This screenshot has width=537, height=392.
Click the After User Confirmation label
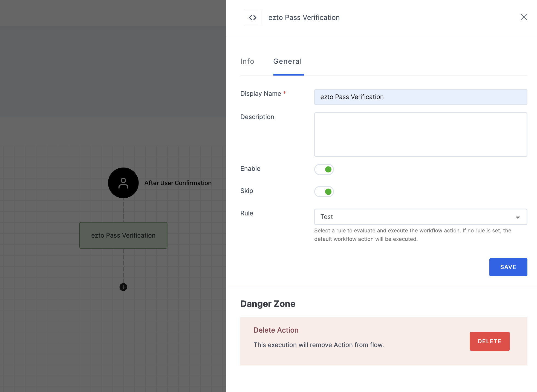[x=178, y=183]
